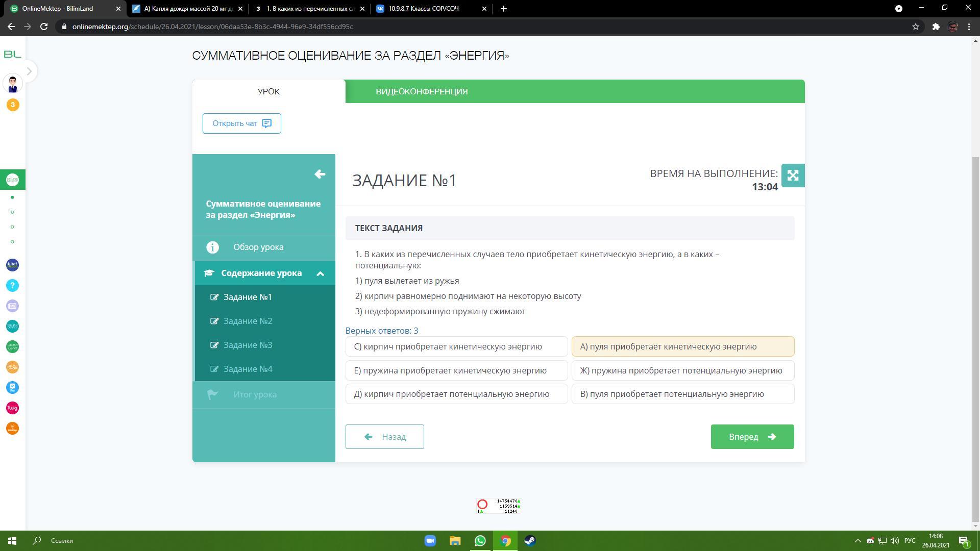The width and height of the screenshot is (980, 551).
Task: Collapse lesson sidebar with left arrow icon
Action: (320, 174)
